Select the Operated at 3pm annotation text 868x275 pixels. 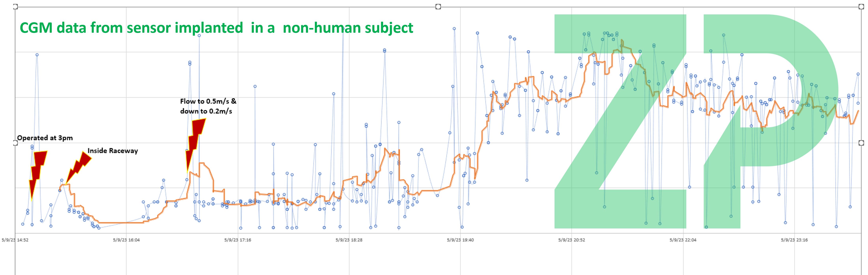pyautogui.click(x=45, y=138)
